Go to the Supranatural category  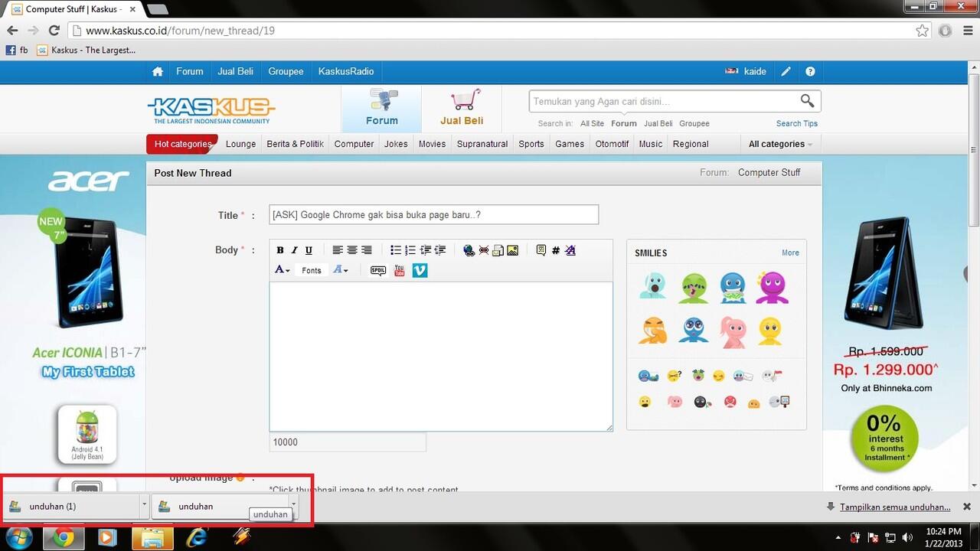click(482, 144)
